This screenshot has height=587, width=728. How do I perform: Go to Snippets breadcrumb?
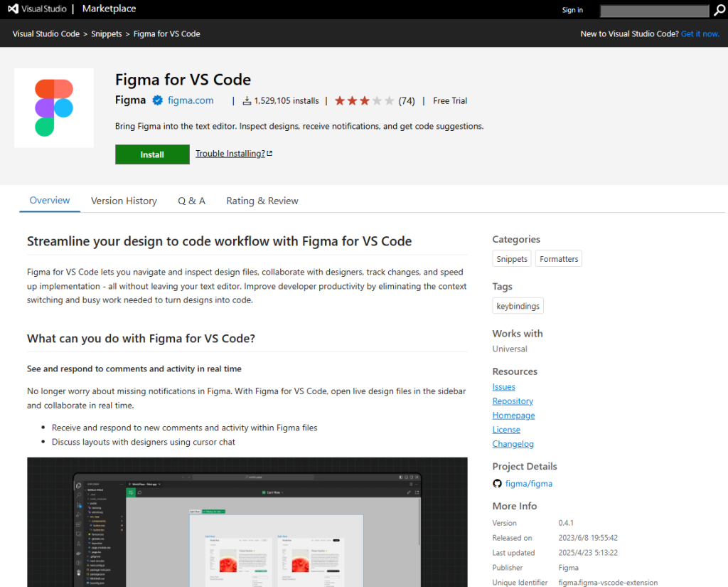point(107,34)
